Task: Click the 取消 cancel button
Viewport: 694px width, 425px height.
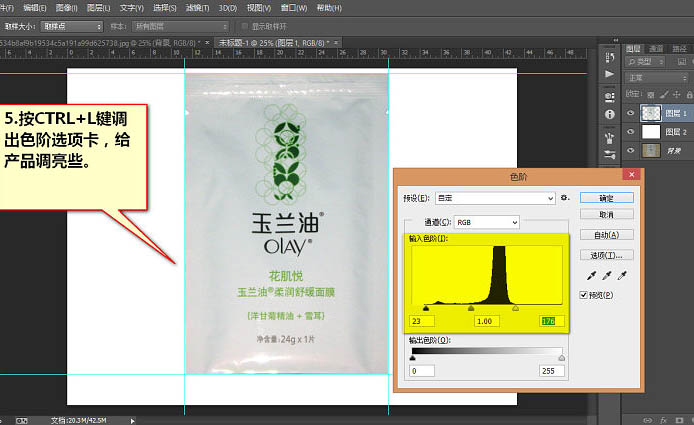Action: coord(607,215)
